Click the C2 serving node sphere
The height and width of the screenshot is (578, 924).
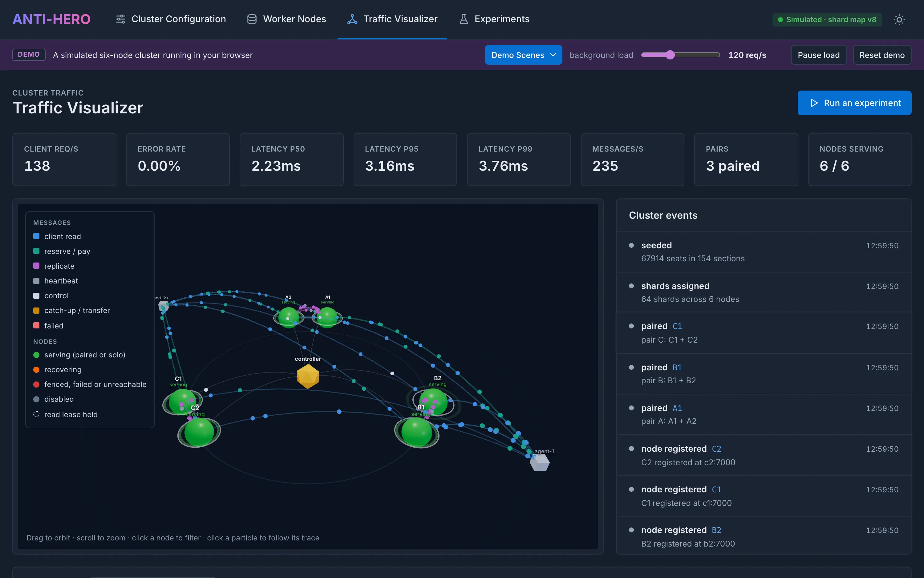(x=199, y=432)
